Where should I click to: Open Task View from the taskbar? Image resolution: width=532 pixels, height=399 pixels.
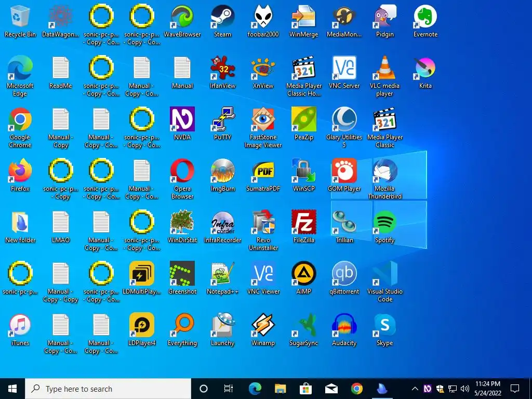(229, 389)
